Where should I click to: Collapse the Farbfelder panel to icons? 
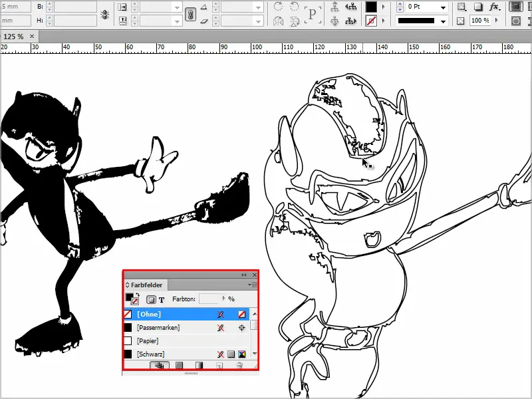click(x=244, y=275)
